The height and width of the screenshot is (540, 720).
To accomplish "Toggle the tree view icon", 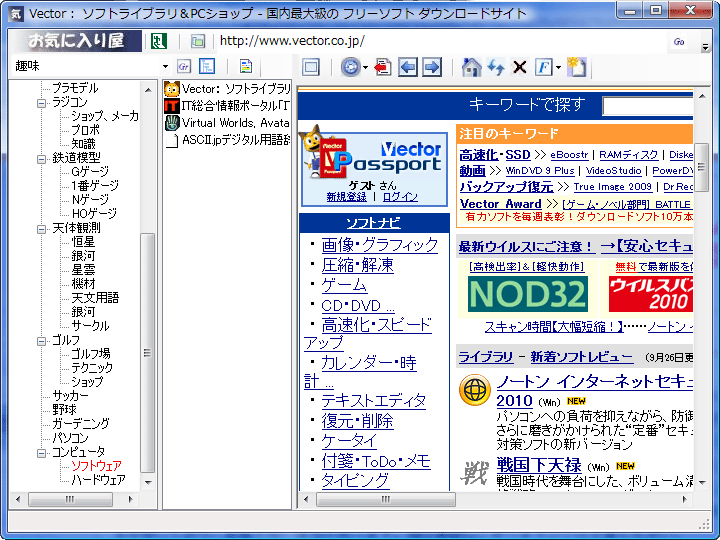I will (x=207, y=67).
